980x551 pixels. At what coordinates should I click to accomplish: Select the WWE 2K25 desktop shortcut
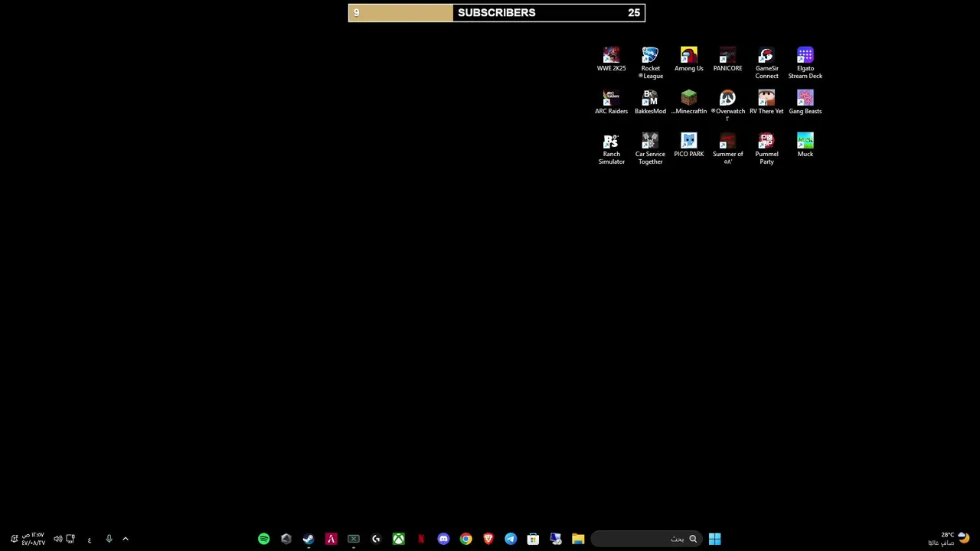coord(611,60)
